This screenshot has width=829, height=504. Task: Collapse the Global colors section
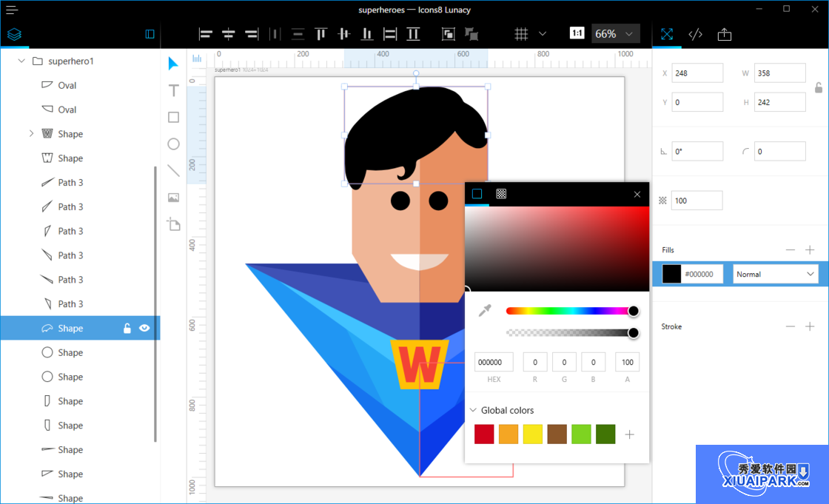pyautogui.click(x=473, y=410)
